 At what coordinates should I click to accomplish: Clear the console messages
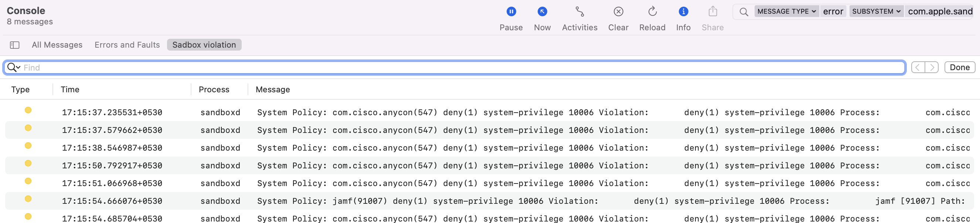tap(618, 12)
